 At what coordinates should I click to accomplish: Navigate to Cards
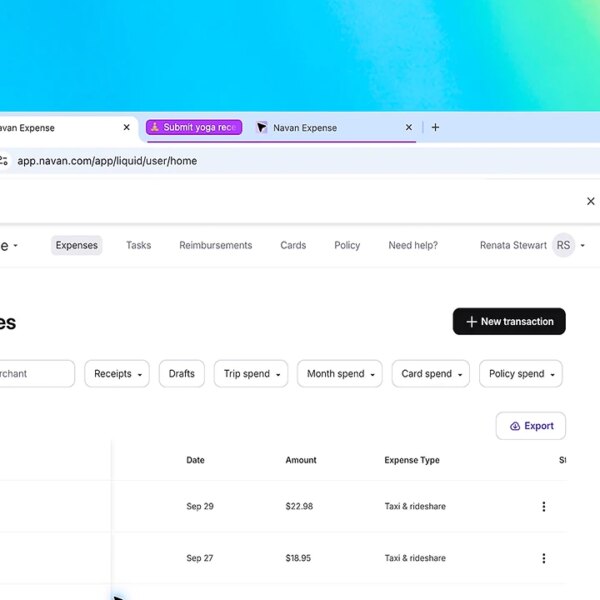293,245
